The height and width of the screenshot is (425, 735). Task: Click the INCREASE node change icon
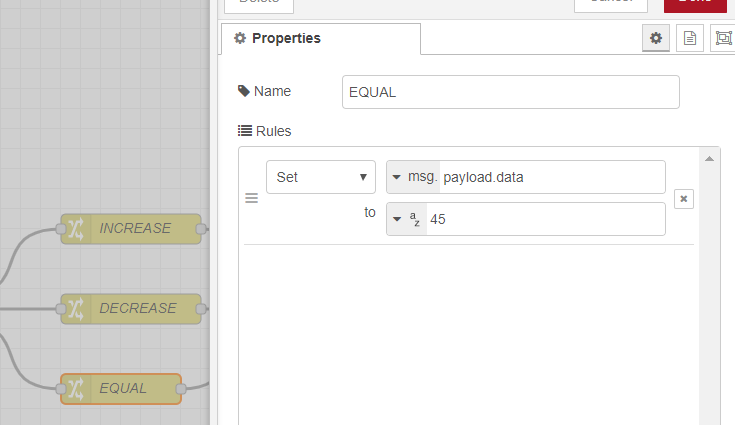[x=77, y=229]
